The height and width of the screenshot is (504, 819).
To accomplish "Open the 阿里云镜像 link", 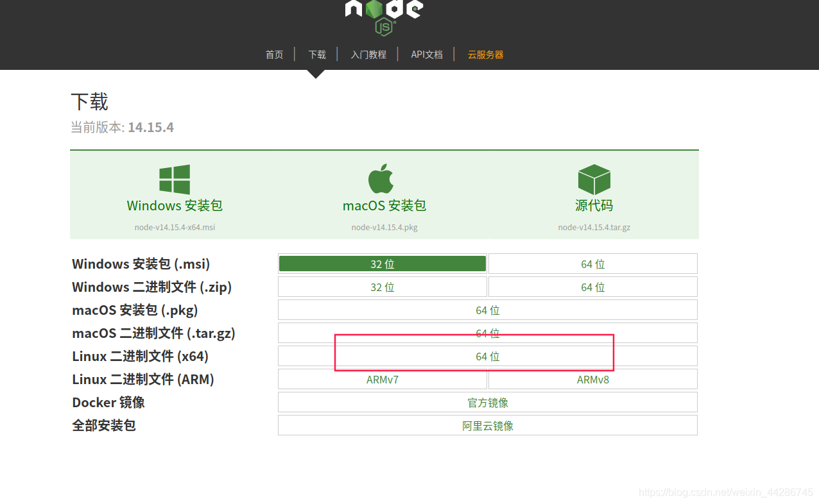I will coord(488,425).
